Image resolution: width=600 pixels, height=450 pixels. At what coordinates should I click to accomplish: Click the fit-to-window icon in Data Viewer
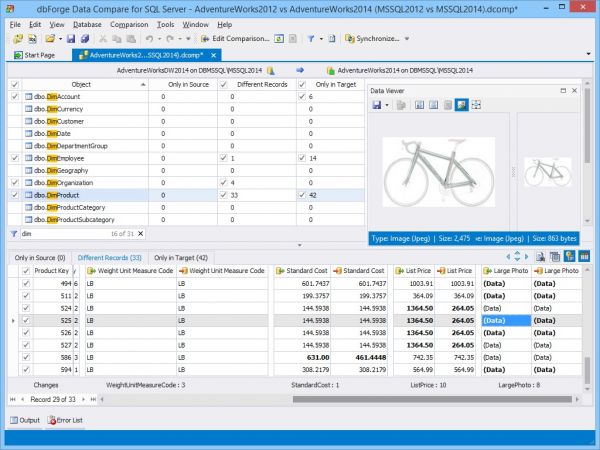pyautogui.click(x=476, y=105)
